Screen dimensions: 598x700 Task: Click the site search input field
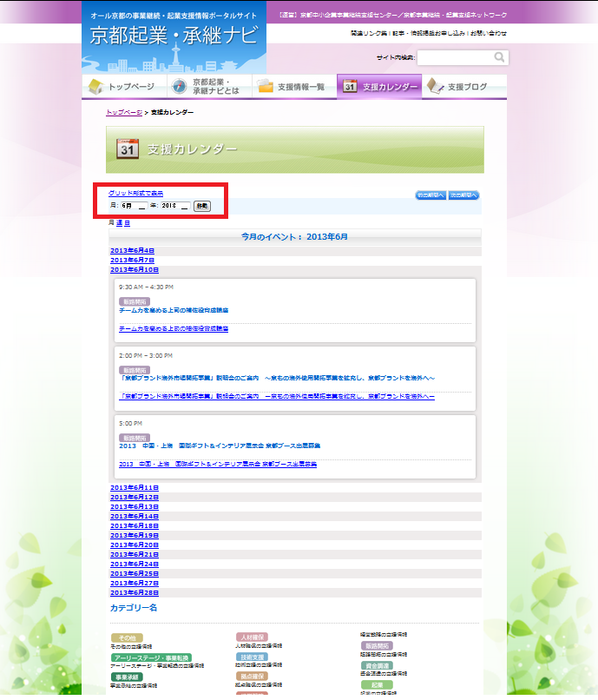[x=455, y=57]
